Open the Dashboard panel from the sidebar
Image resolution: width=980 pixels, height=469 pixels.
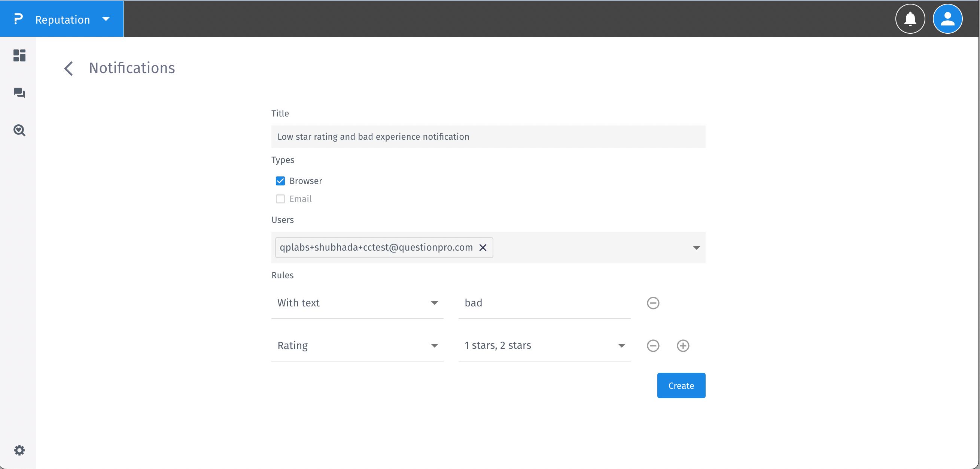point(19,55)
